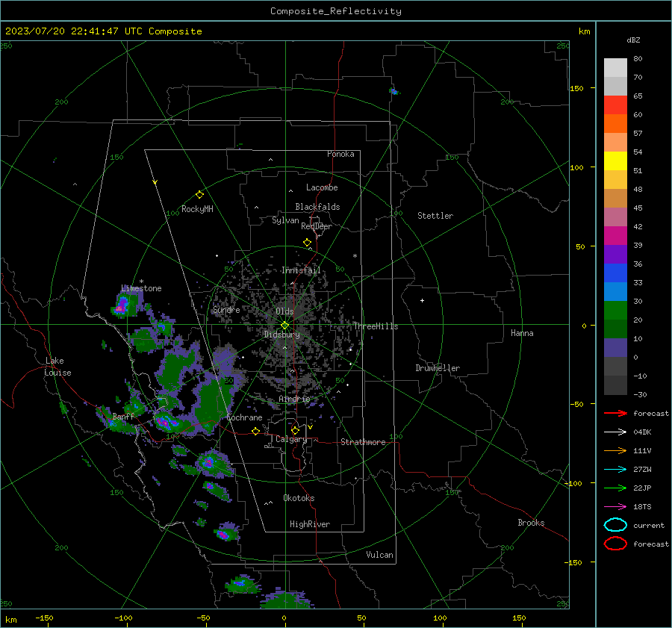
Task: Click the green 22JP arrow legend icon
Action: click(615, 488)
